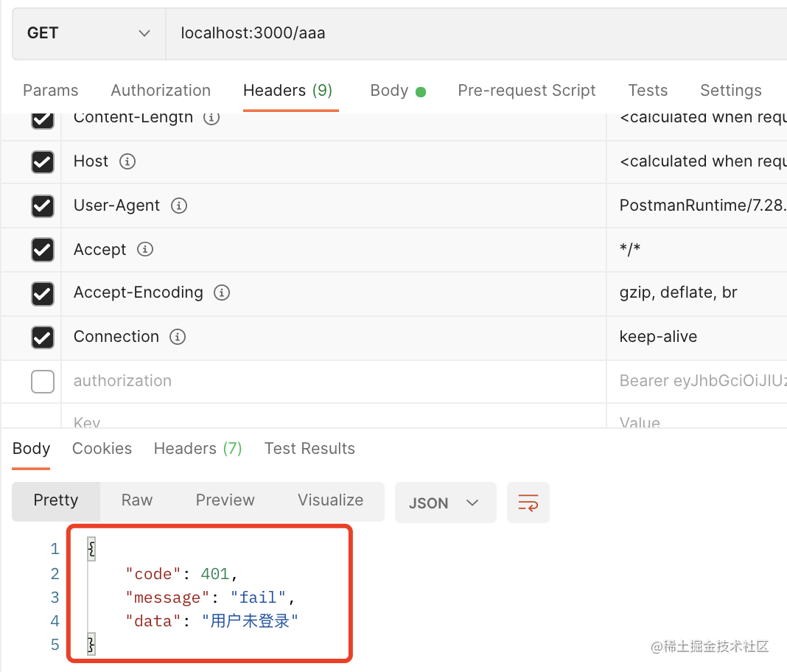Open the Pre-request Script tab

point(526,91)
